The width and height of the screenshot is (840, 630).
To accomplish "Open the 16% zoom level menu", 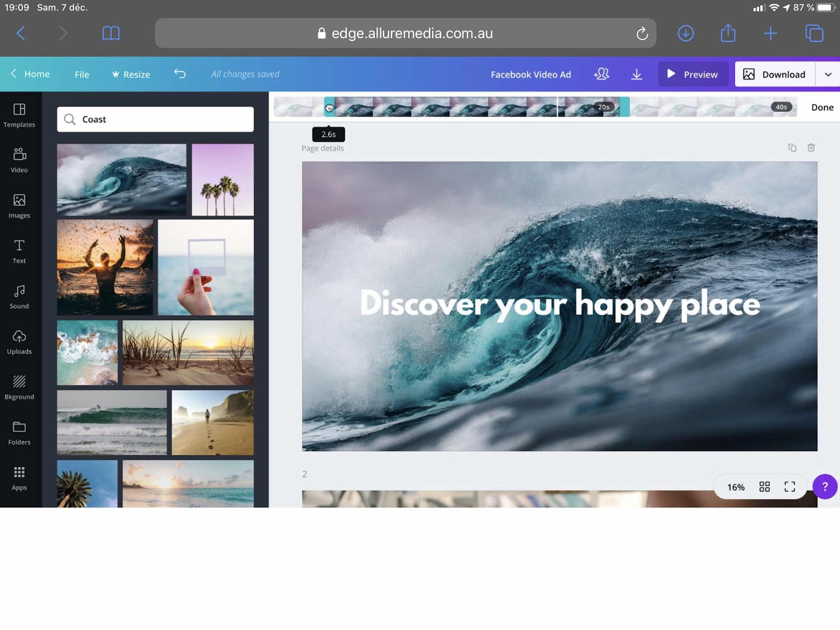I will [736, 487].
